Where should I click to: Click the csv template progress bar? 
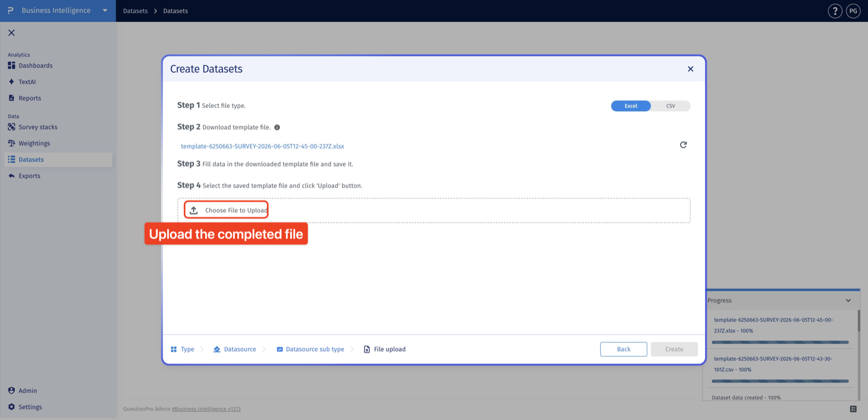(x=780, y=381)
